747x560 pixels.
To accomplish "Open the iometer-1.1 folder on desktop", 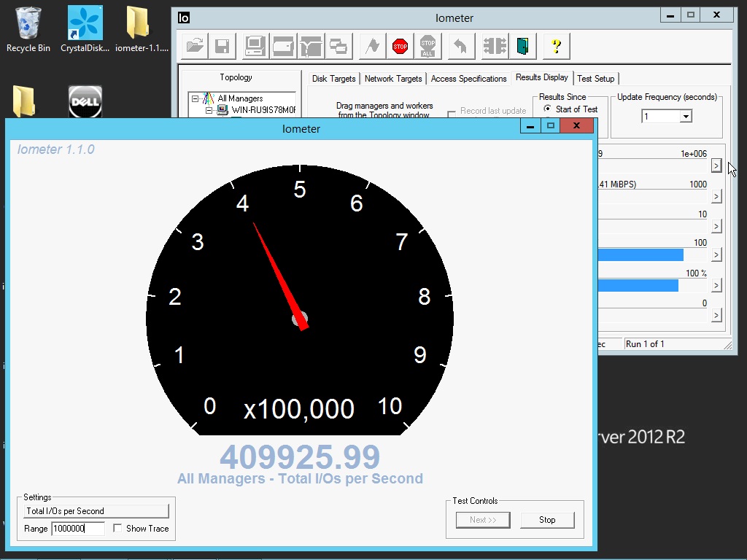I will [142, 29].
